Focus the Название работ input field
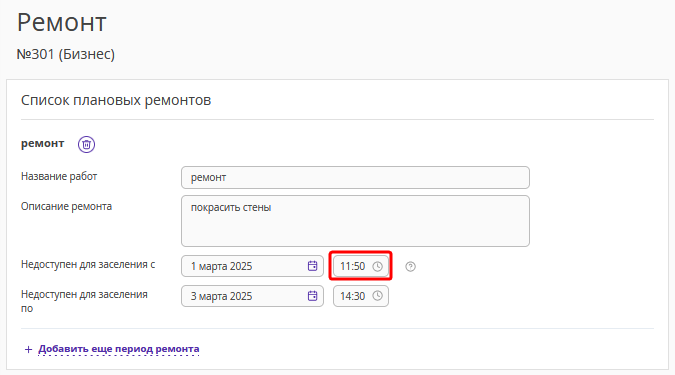Viewport: 675px width, 375px height. click(355, 177)
